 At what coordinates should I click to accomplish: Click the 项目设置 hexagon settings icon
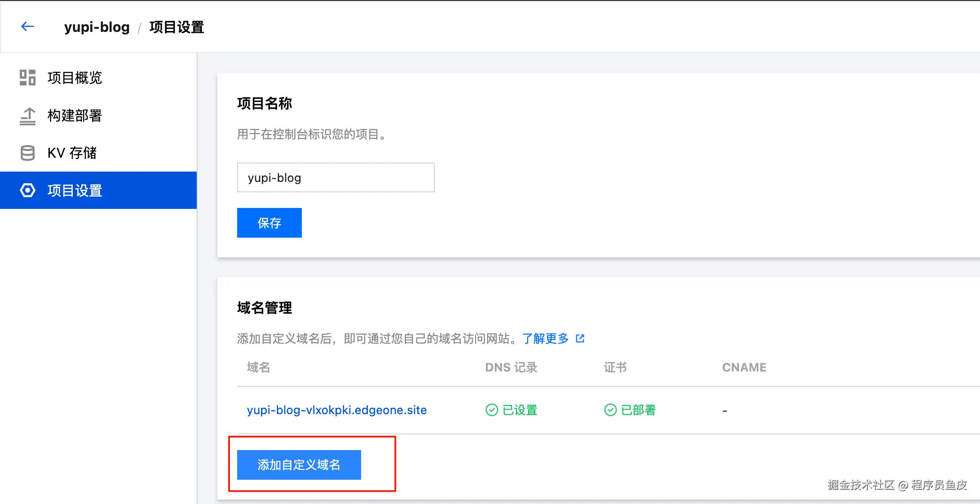(x=27, y=190)
